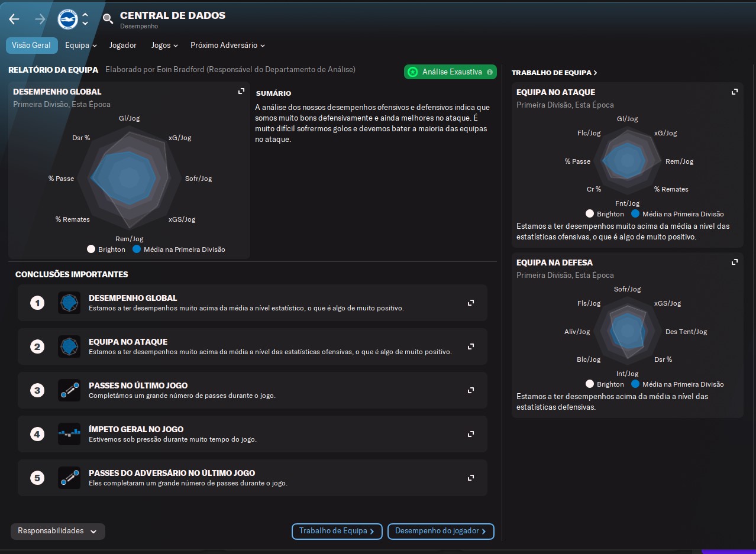Image resolution: width=756 pixels, height=554 pixels.
Task: Click the back arrow navigation icon
Action: pos(14,19)
